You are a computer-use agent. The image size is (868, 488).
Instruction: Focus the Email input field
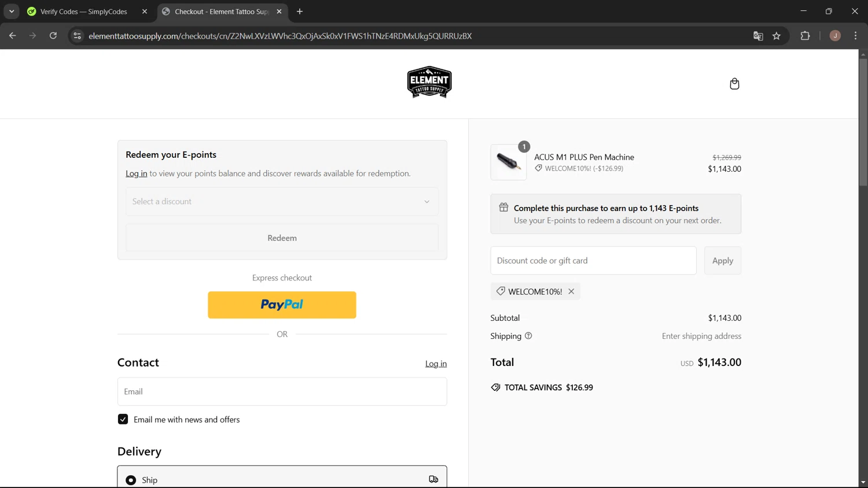[x=282, y=391]
